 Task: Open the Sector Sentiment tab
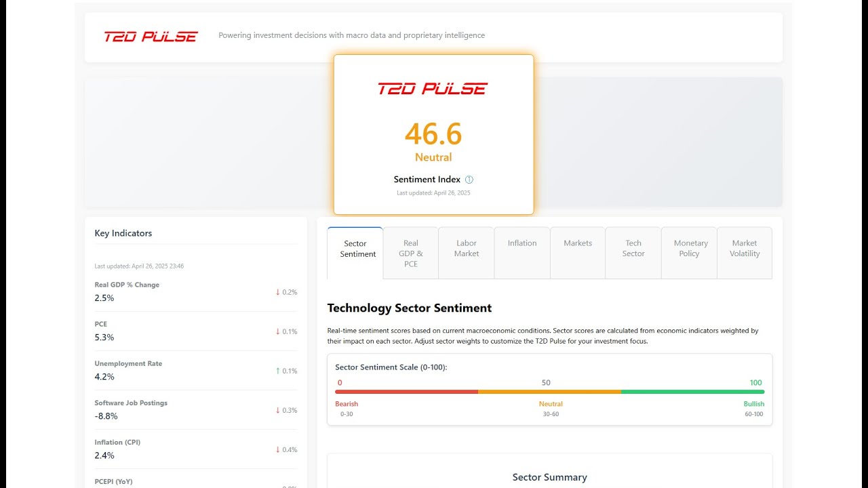(355, 253)
